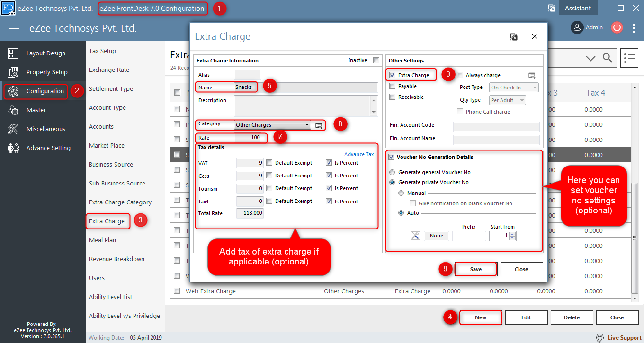Open Users menu item
644x343 pixels.
pyautogui.click(x=97, y=278)
